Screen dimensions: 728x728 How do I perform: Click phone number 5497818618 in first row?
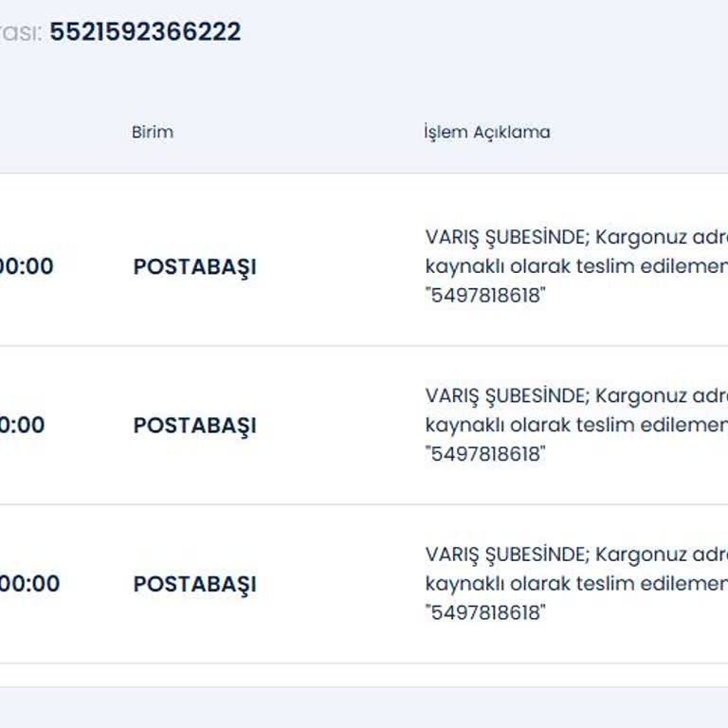(x=488, y=296)
